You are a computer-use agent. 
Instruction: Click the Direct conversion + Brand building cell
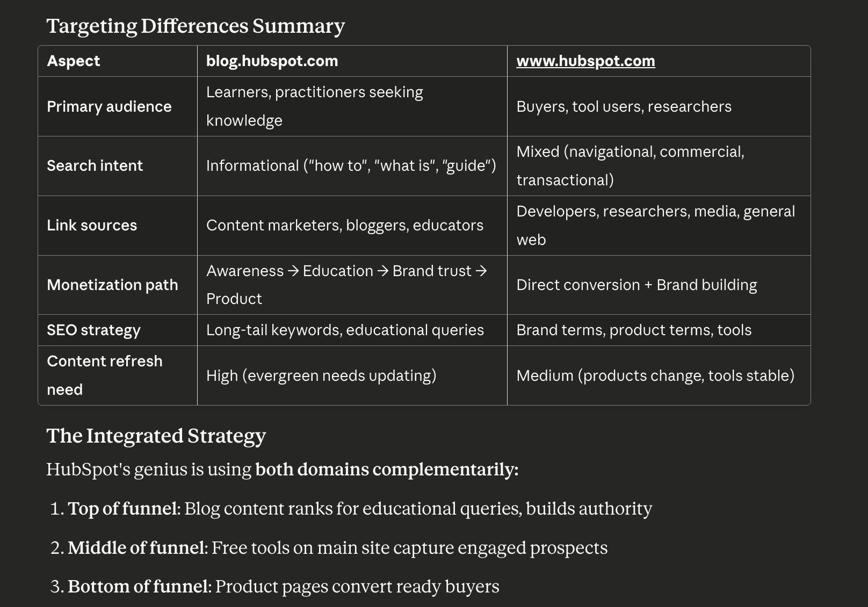[x=636, y=285]
